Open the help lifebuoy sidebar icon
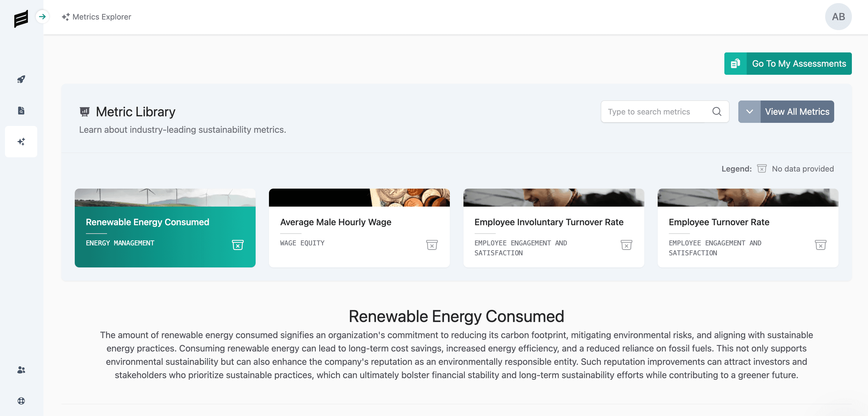The height and width of the screenshot is (416, 868). click(21, 401)
